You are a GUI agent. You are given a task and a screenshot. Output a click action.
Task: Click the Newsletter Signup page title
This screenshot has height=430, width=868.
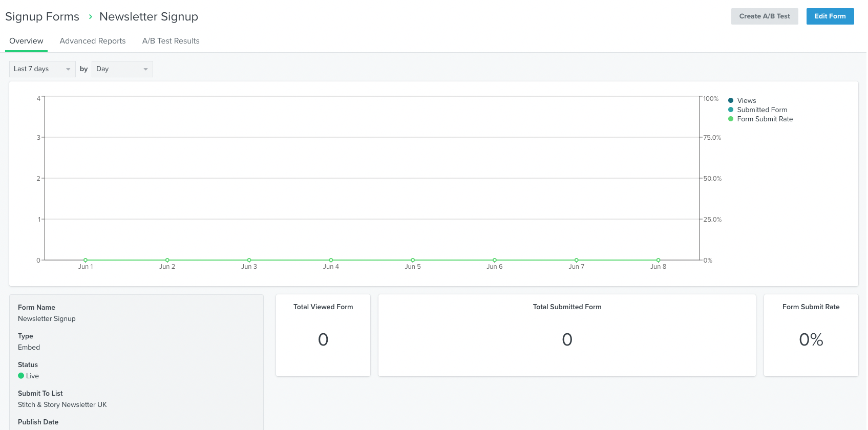click(x=149, y=16)
